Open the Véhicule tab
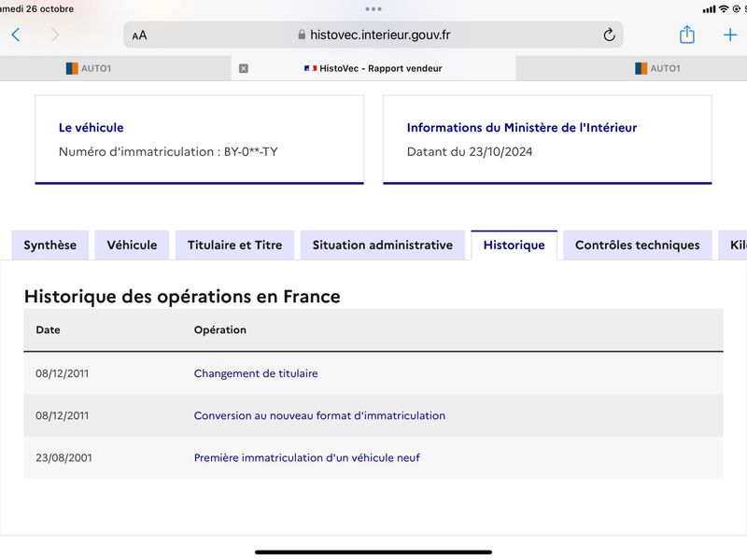 click(x=132, y=245)
